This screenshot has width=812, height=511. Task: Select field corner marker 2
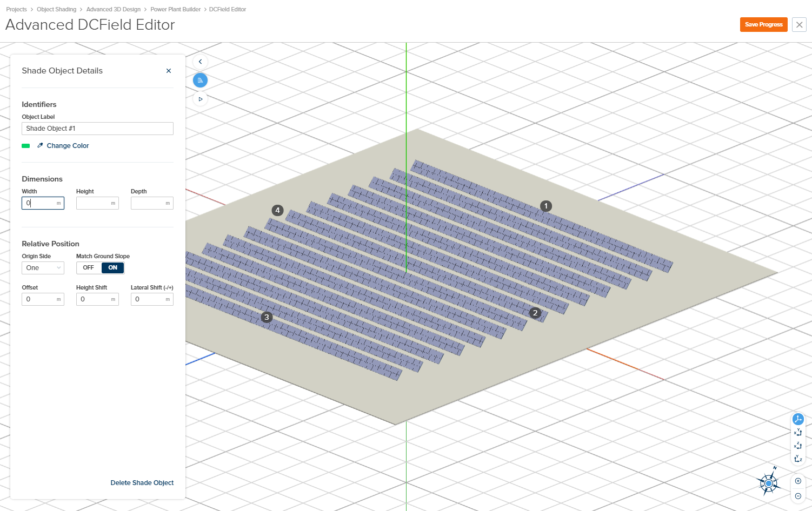click(x=535, y=313)
